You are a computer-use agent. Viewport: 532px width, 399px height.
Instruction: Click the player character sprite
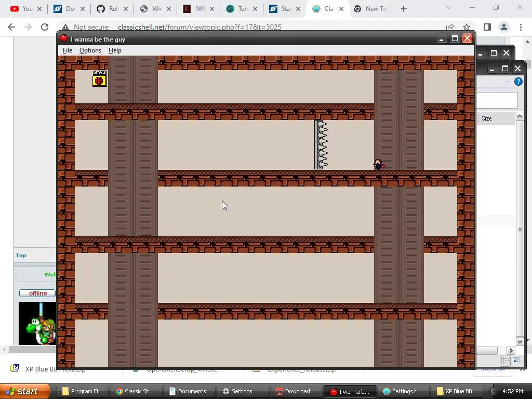pos(379,164)
